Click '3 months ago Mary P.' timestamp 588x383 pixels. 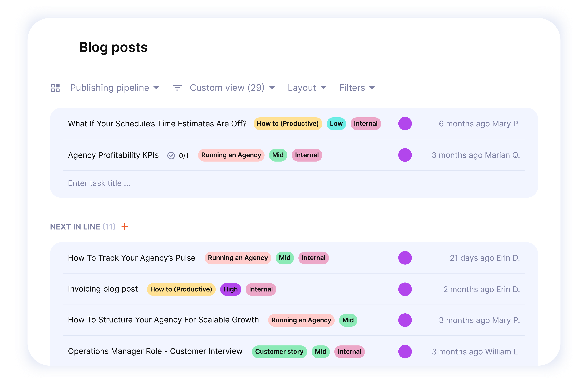click(479, 320)
